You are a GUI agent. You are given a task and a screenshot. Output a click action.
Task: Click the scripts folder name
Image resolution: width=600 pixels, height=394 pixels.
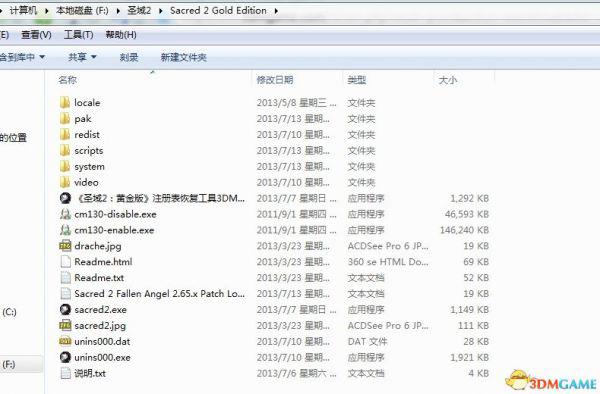[x=88, y=151]
